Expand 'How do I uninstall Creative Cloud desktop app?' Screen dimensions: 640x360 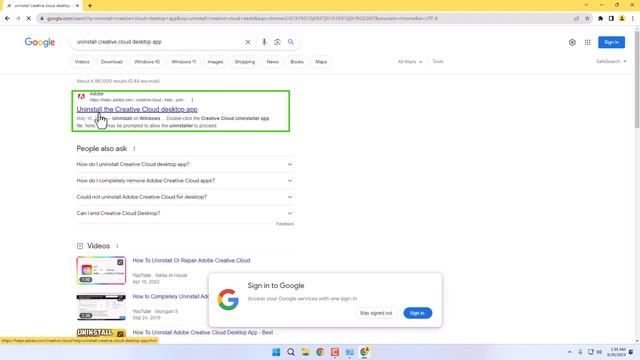184,164
